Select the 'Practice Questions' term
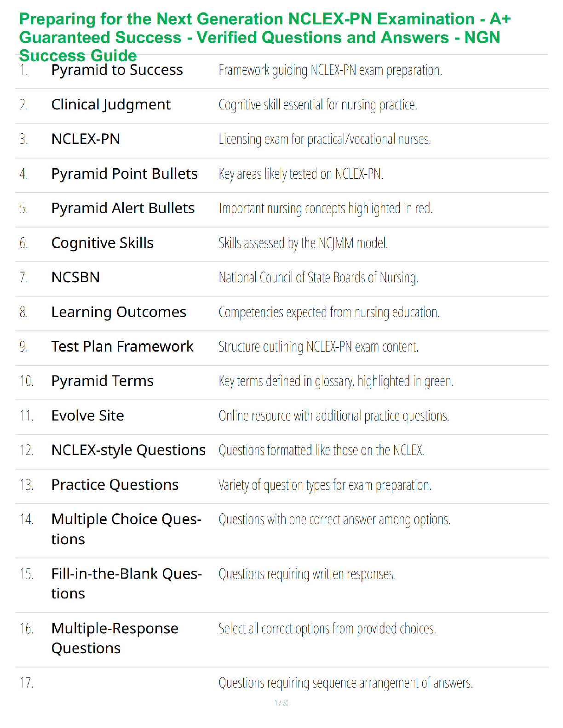The height and width of the screenshot is (728, 563). (115, 485)
